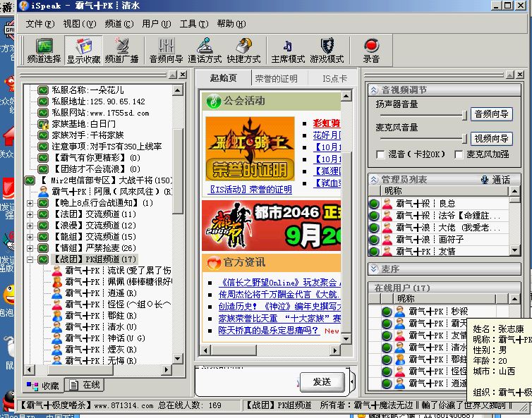
Task: Expand 【浪漫】交流频道 tree node
Action: [30, 226]
